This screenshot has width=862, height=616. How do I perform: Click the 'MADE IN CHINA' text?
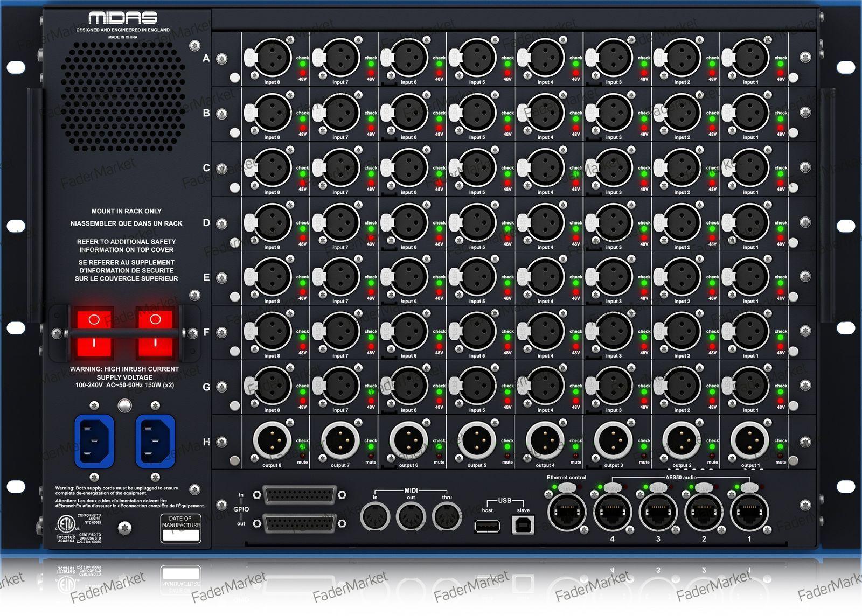[123, 37]
